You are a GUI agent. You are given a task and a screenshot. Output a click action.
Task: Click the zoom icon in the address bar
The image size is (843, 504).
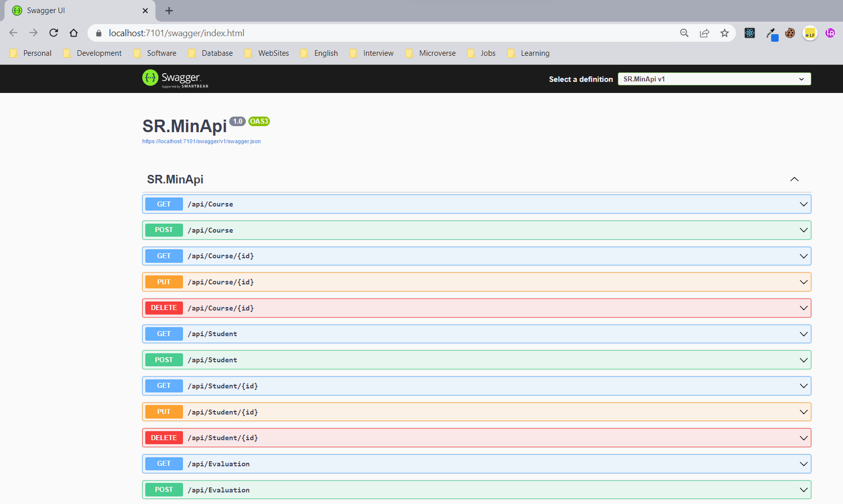click(684, 33)
